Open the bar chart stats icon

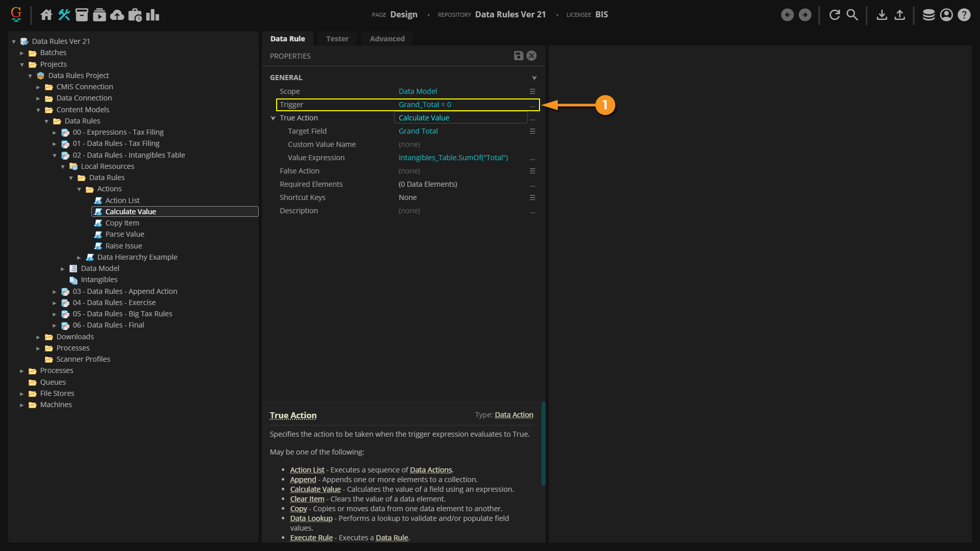pos(153,15)
